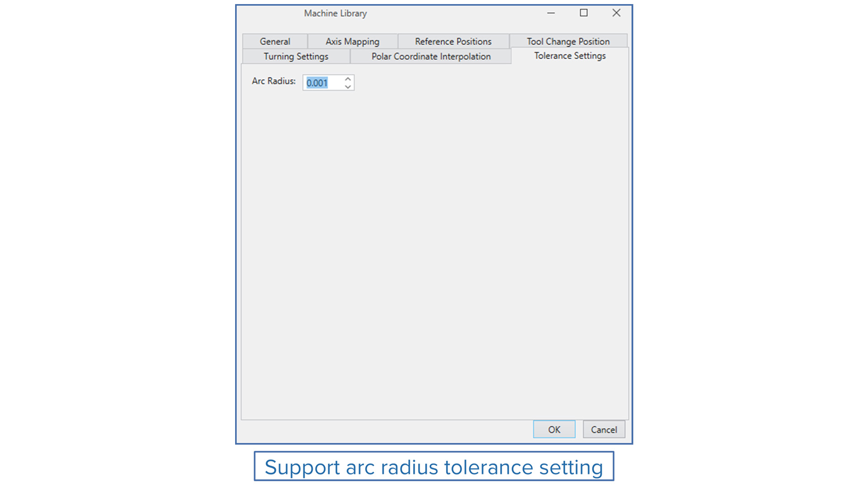This screenshot has height=488, width=868.
Task: Open the General tab
Action: tap(275, 41)
